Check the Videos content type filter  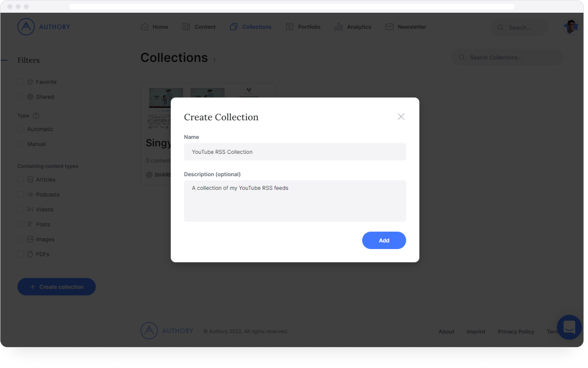point(21,209)
